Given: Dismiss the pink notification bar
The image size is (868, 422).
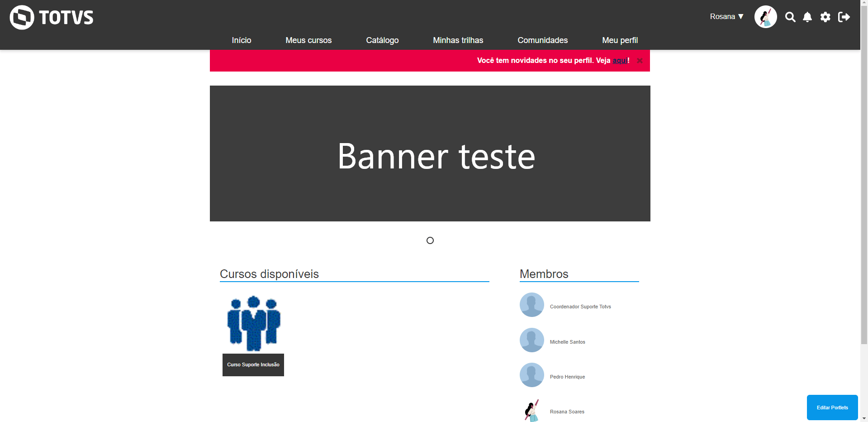Looking at the screenshot, I should coord(640,61).
